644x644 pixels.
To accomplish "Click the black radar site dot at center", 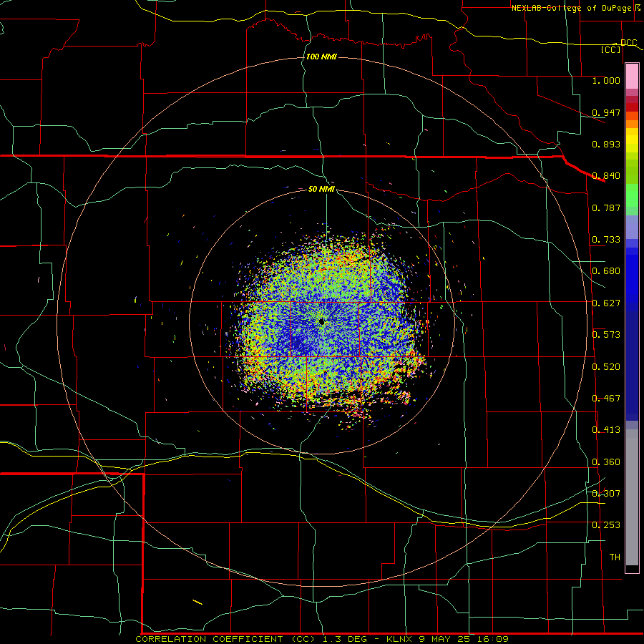I will pos(321,321).
